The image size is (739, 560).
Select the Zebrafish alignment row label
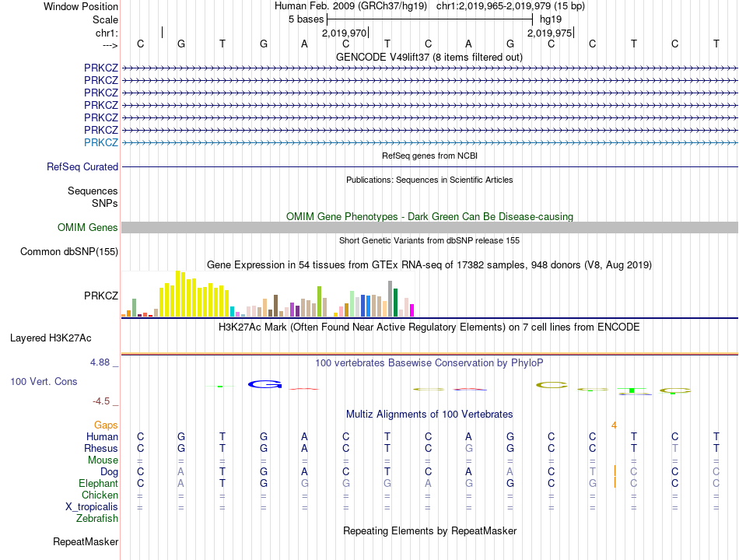(97, 519)
